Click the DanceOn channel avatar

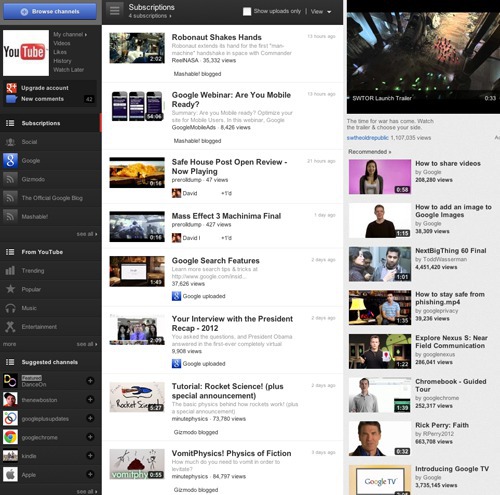pyautogui.click(x=10, y=381)
